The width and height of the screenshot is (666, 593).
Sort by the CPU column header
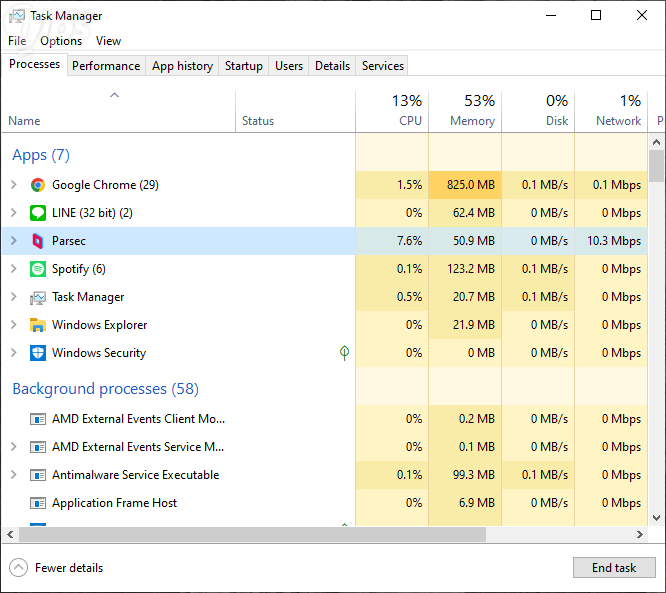pyautogui.click(x=392, y=111)
